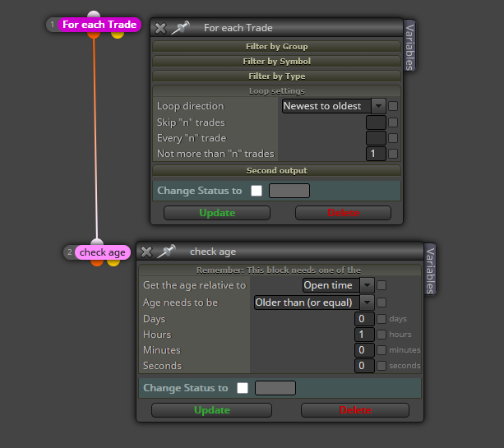
Task: Click the Every n trade input field
Action: pos(376,138)
